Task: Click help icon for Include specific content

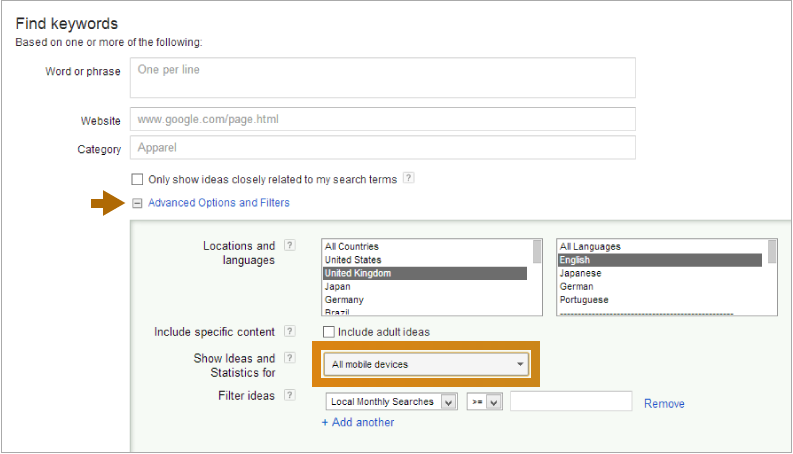Action: pyautogui.click(x=289, y=331)
